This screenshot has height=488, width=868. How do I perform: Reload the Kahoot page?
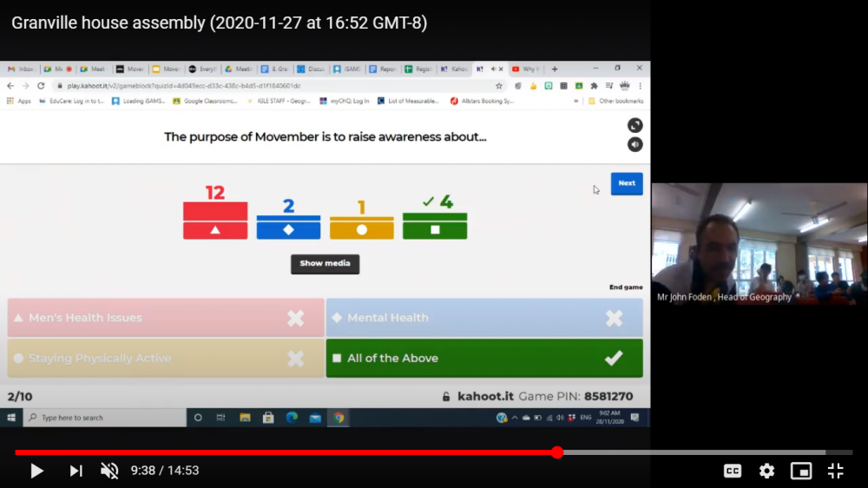click(41, 86)
